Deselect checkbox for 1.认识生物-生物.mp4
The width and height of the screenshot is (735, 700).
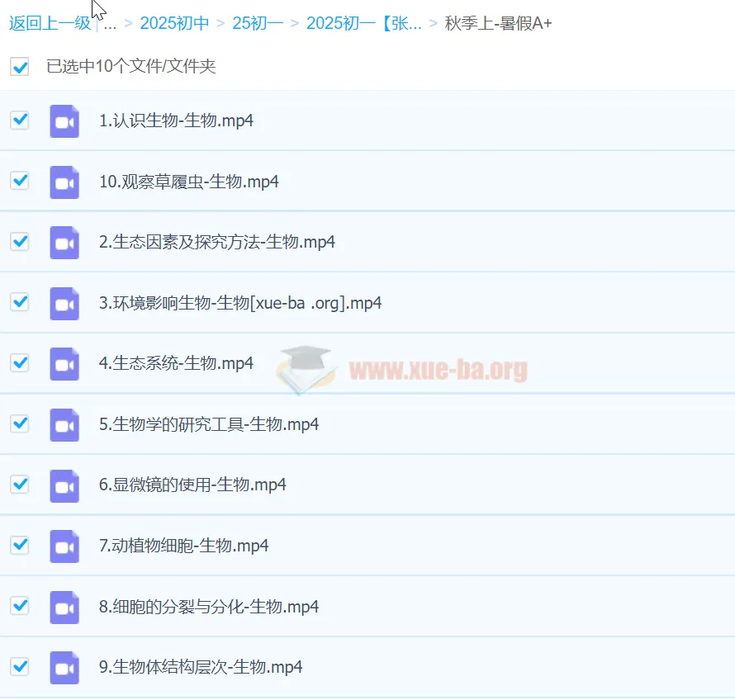pos(20,120)
